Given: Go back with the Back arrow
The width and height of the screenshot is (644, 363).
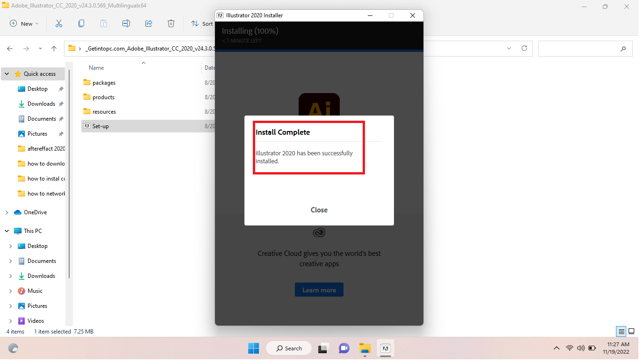Looking at the screenshot, I should point(10,49).
